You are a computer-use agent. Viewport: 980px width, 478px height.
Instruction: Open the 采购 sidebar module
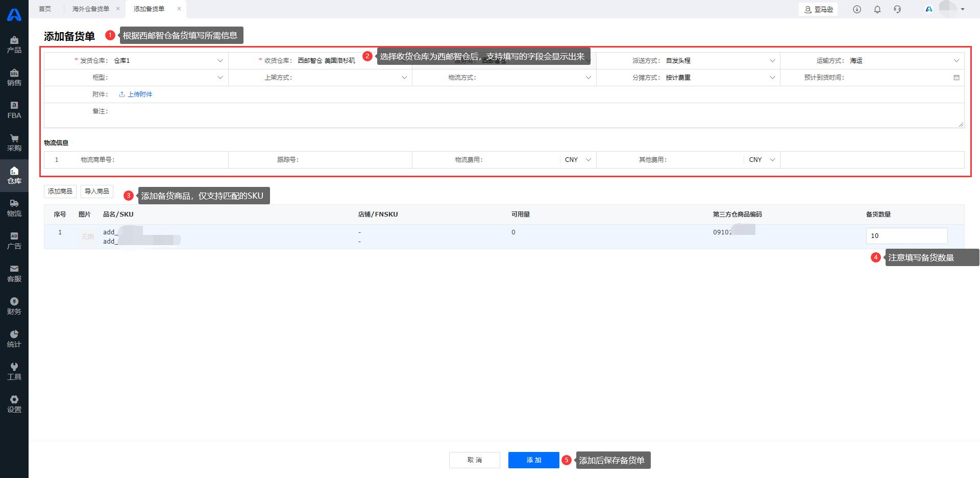pos(14,142)
